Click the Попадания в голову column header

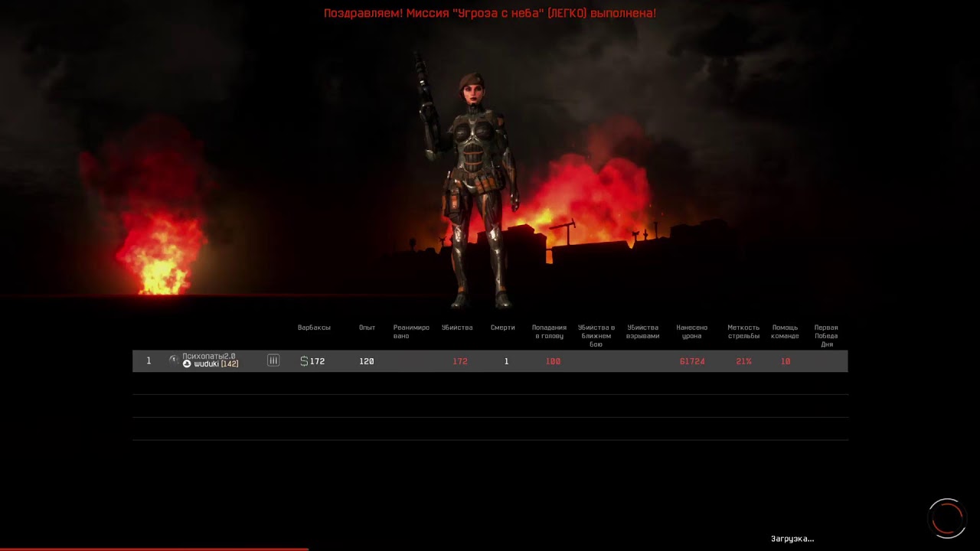click(x=549, y=331)
